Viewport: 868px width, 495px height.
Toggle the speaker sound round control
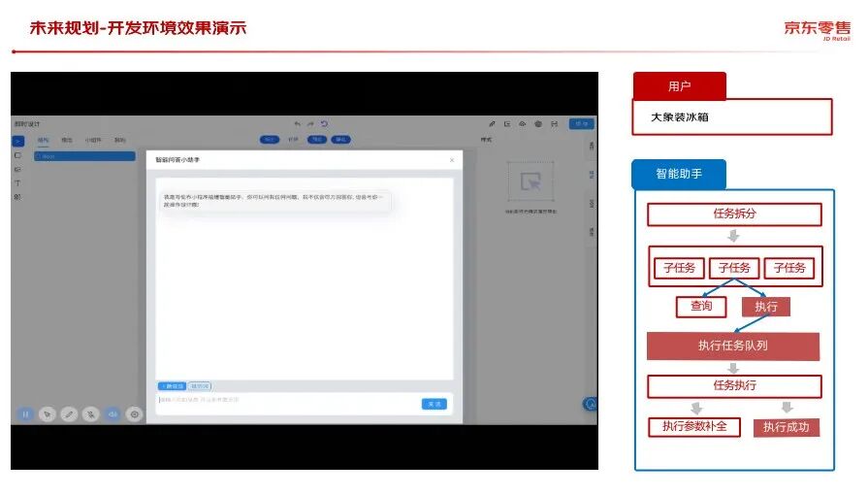click(113, 414)
